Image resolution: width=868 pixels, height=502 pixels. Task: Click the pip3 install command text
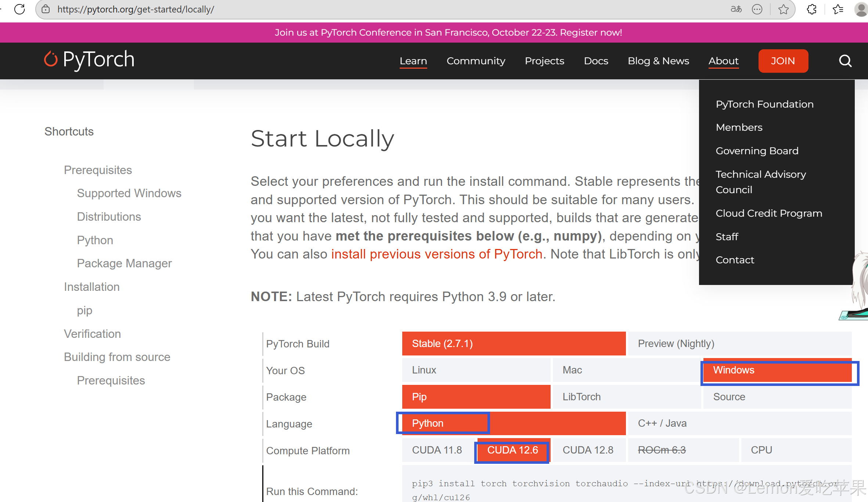click(626, 490)
